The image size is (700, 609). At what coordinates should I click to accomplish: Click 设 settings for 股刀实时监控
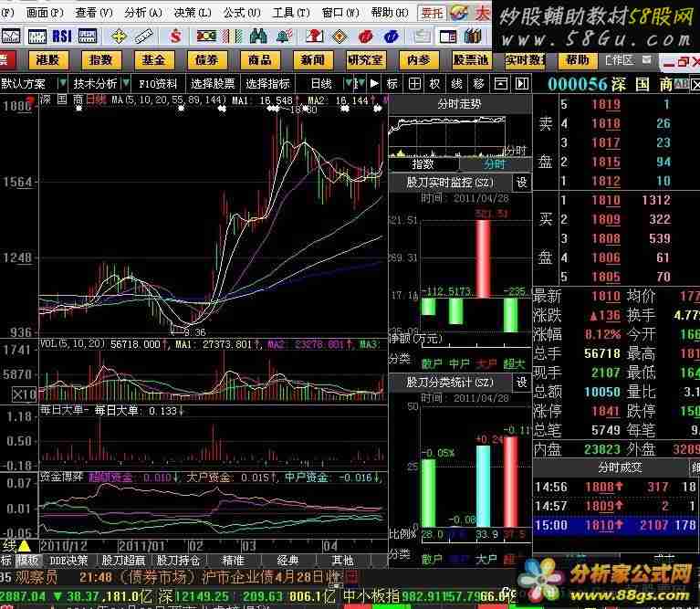[521, 183]
